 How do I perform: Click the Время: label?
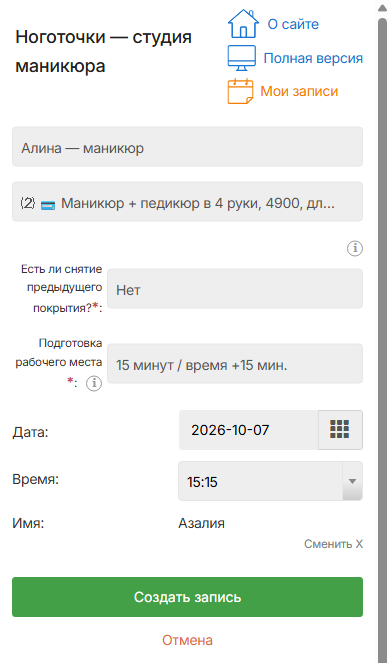tap(35, 479)
